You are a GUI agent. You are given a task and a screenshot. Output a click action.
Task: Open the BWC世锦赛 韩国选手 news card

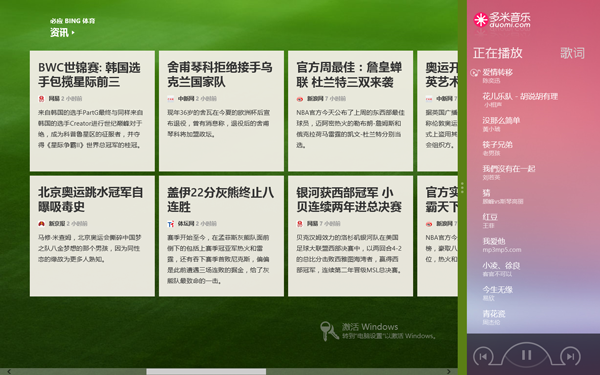click(92, 111)
